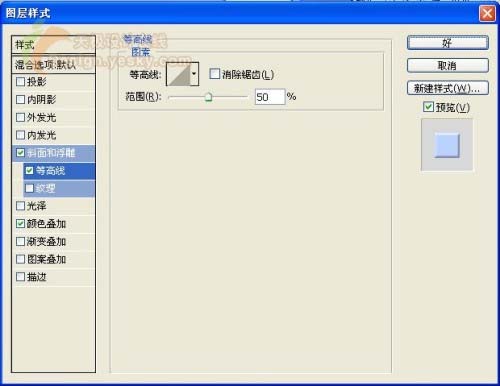Image resolution: width=500 pixels, height=386 pixels.
Task: Click the 范围 range slider handle
Action: point(208,97)
